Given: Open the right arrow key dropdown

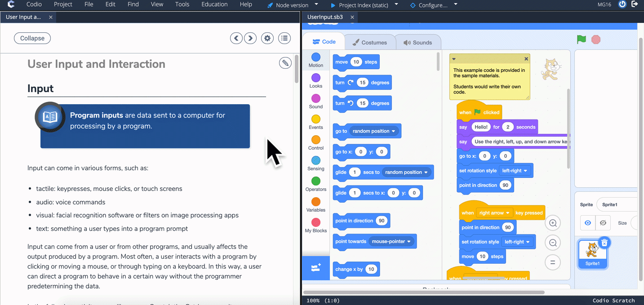Looking at the screenshot, I should [494, 213].
